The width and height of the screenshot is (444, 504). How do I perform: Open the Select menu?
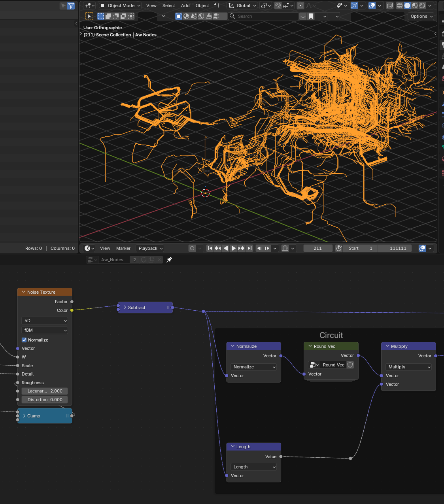(168, 6)
